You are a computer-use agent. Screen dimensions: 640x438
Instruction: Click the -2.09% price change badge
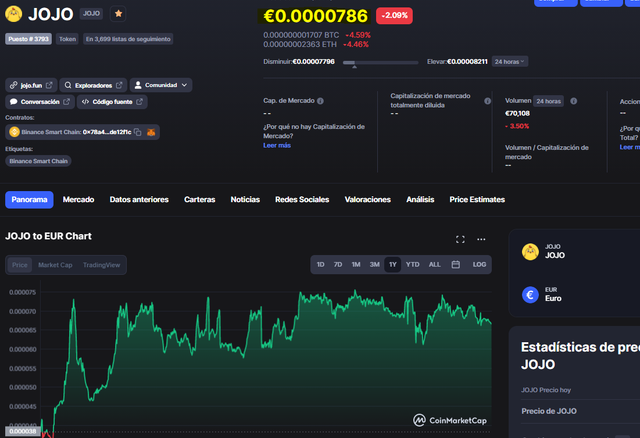coord(394,16)
